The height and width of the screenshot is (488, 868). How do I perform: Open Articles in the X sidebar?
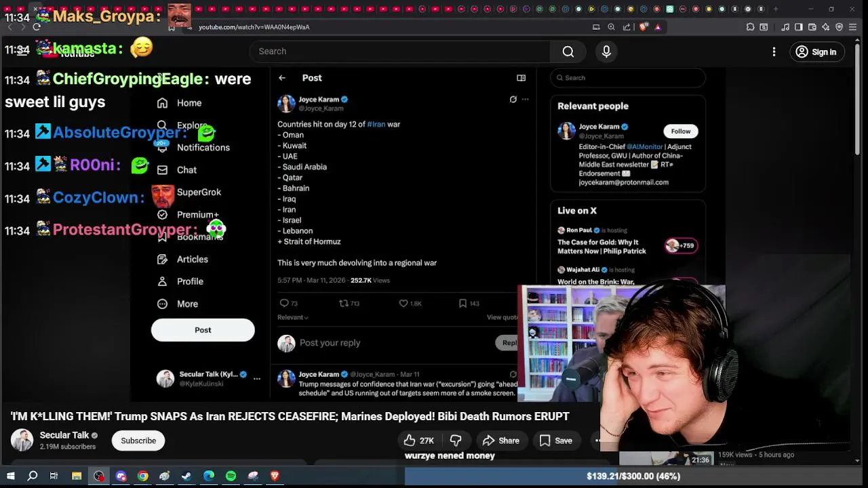coord(182,260)
